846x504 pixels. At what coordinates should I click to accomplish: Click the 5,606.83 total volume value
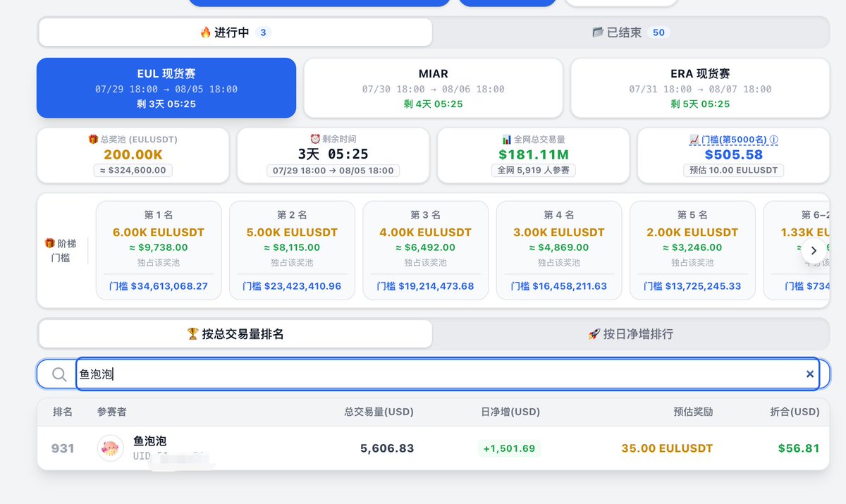387,448
